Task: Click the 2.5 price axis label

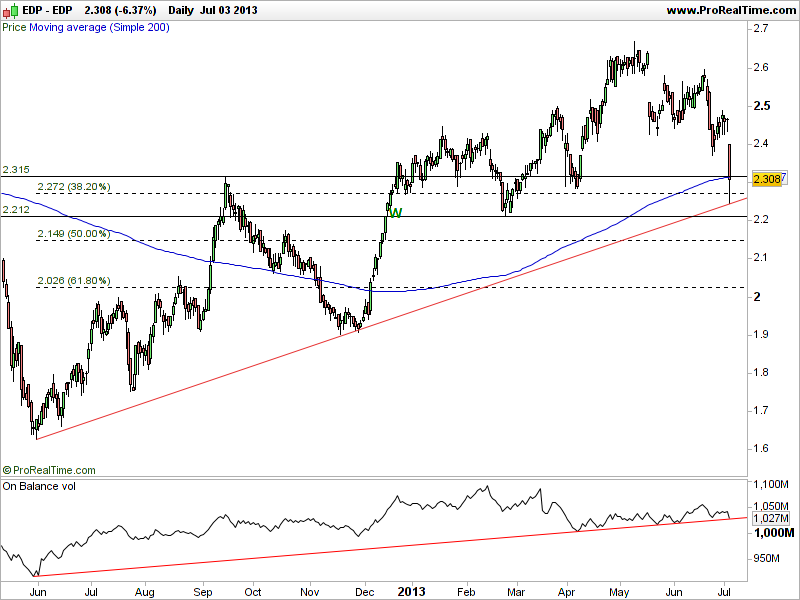Action: 761,106
